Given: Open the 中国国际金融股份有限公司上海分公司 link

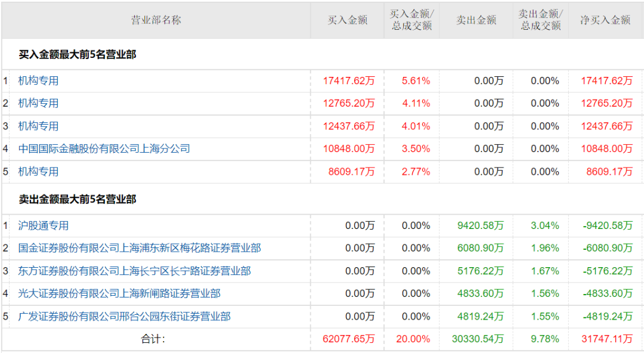Looking at the screenshot, I should pos(104,148).
